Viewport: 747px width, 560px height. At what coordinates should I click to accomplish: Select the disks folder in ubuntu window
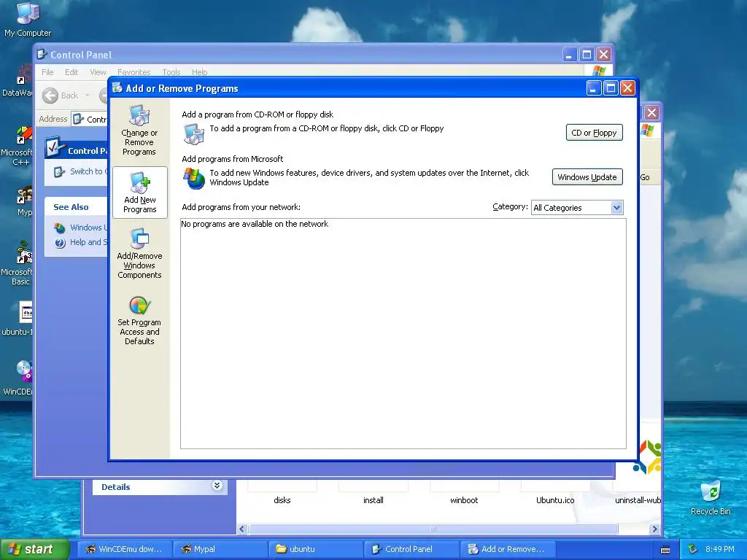point(282,500)
